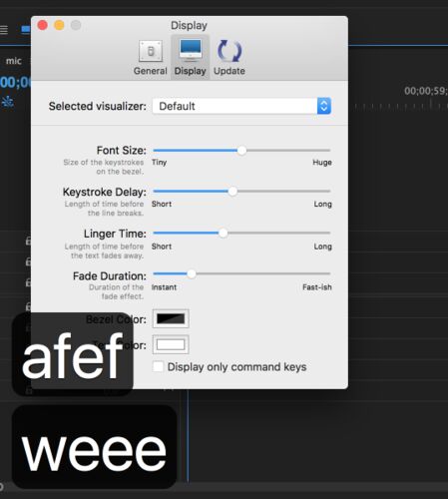The image size is (448, 499).
Task: Click the snowflake snap icon under timecode
Action: (7, 101)
